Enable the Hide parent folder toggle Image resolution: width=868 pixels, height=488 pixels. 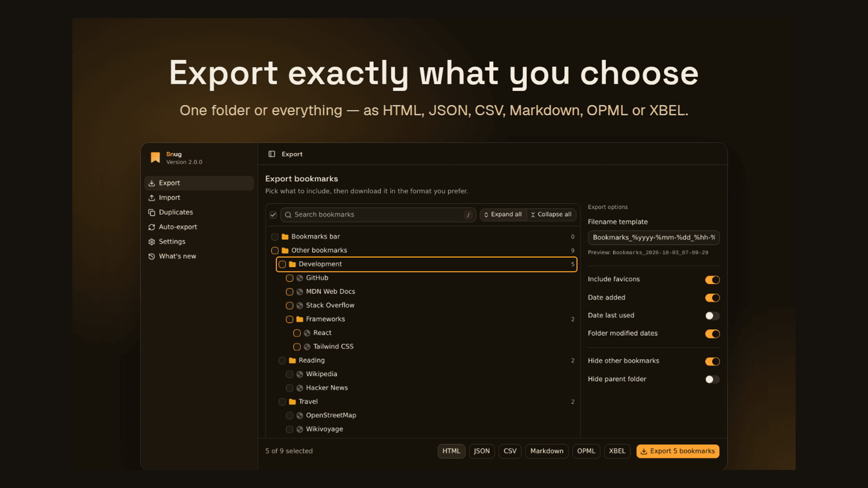click(x=712, y=380)
